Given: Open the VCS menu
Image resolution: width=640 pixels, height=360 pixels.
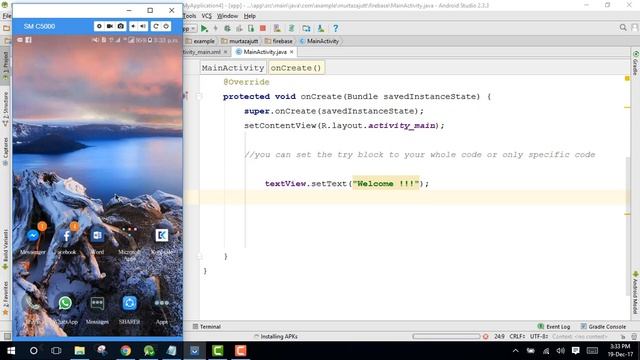Looking at the screenshot, I should click(x=207, y=16).
